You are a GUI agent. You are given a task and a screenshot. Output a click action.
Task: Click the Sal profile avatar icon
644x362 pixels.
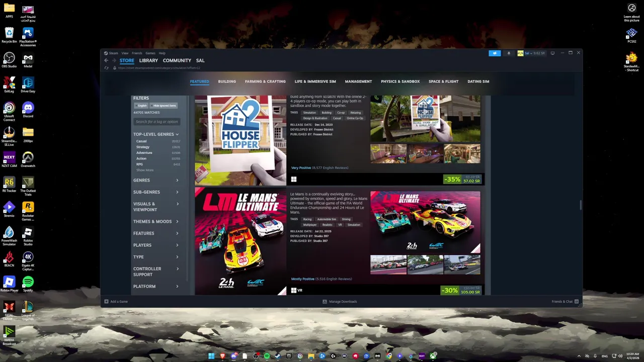point(520,53)
